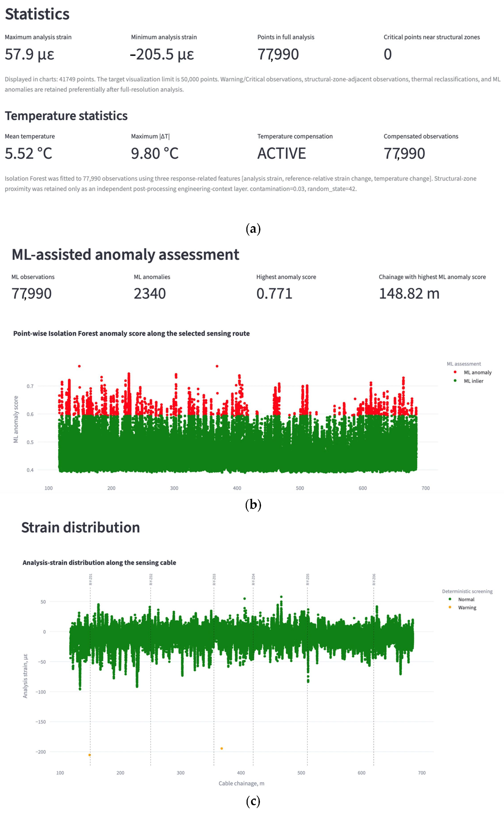Click the topmost red anomaly point near chainage 150
The image size is (504, 813).
click(x=79, y=366)
